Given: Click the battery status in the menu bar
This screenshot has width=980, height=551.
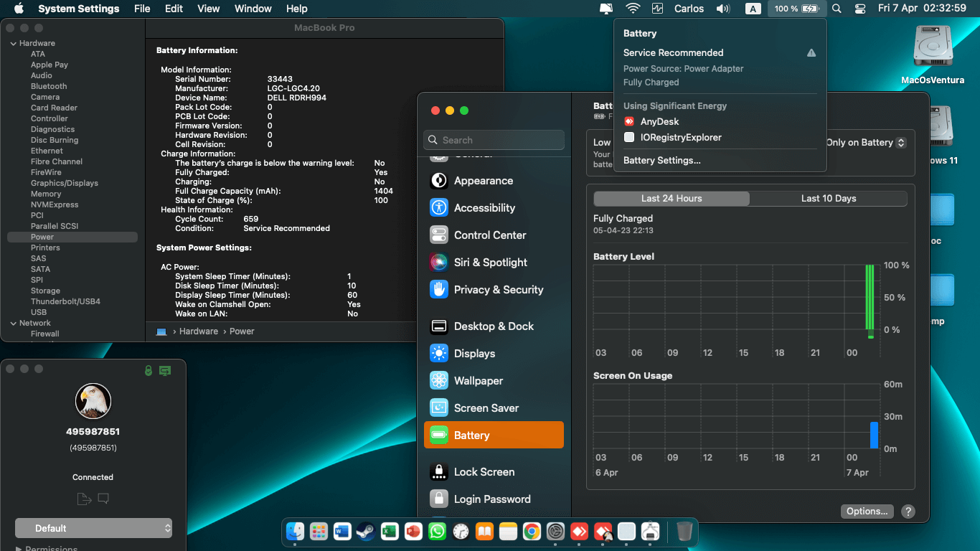Looking at the screenshot, I should 796,9.
